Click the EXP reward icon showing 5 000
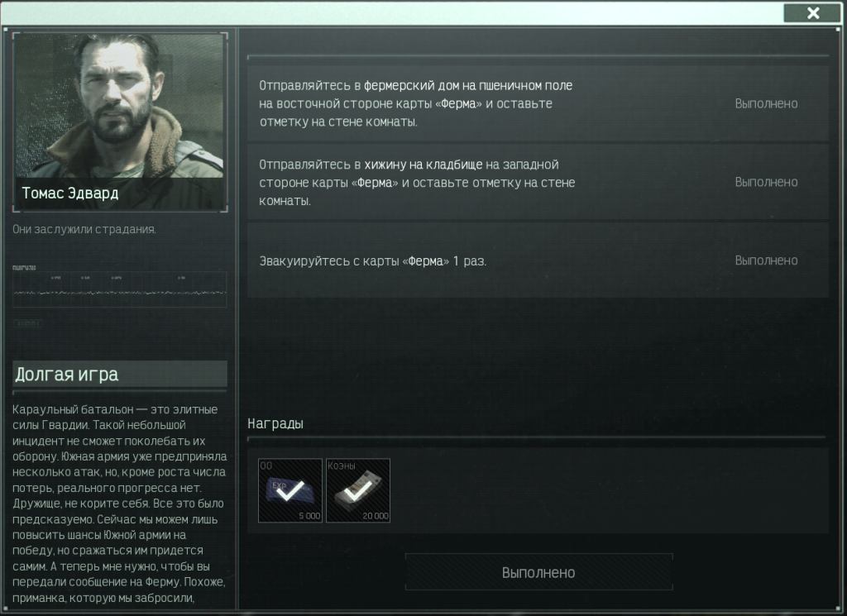Image resolution: width=847 pixels, height=616 pixels. point(290,490)
